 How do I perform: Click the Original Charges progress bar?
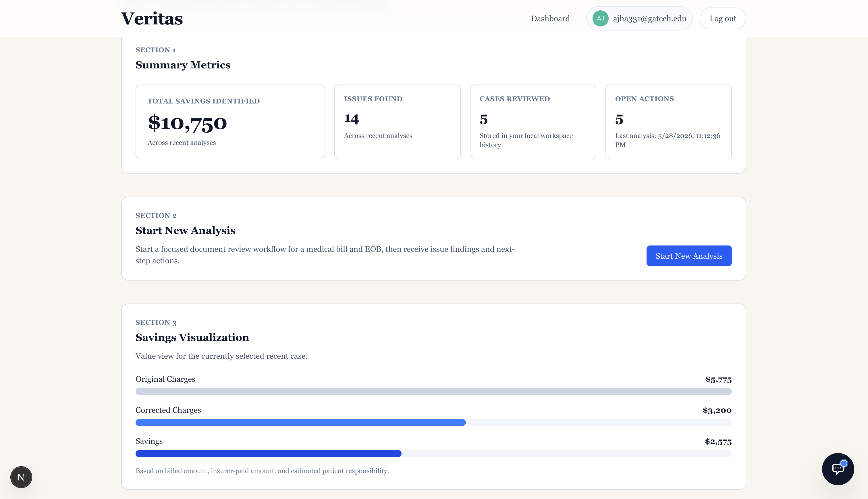click(433, 391)
